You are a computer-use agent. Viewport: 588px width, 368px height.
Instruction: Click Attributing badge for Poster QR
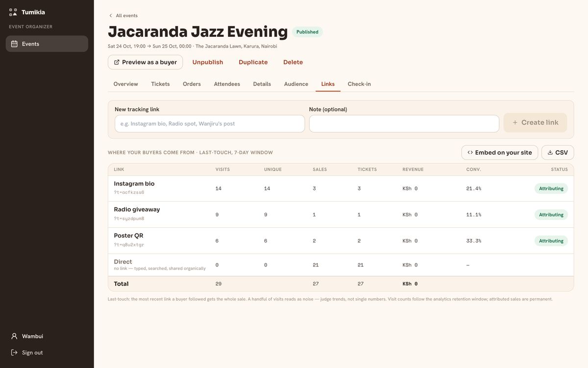[x=551, y=241]
